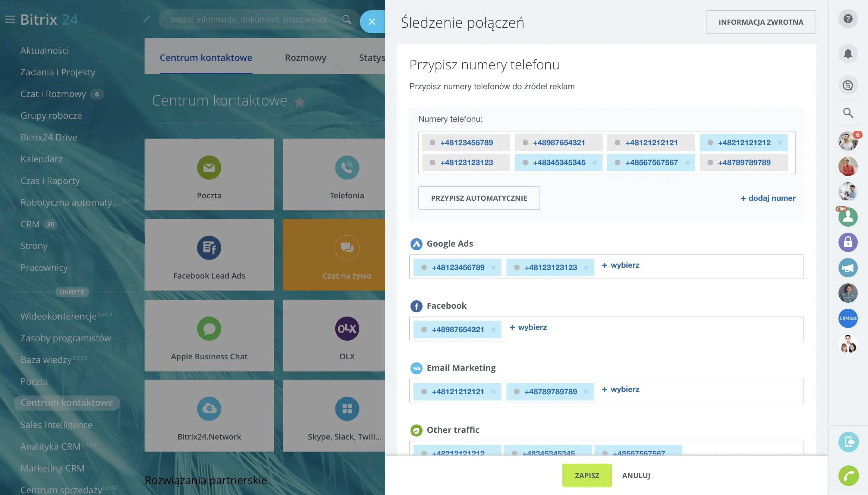Toggle the hamburger menu next to Bitrix
The image size is (868, 495).
click(10, 19)
